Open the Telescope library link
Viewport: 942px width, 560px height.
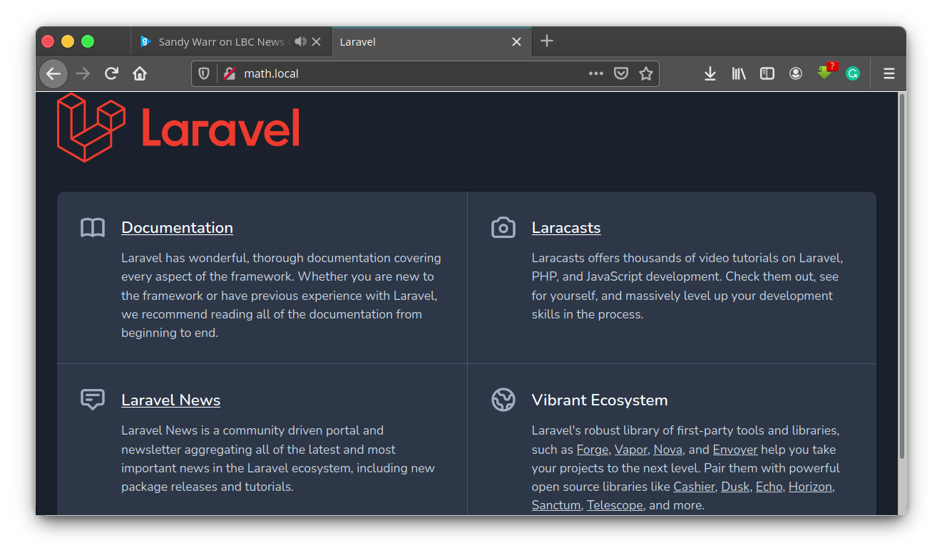[615, 505]
